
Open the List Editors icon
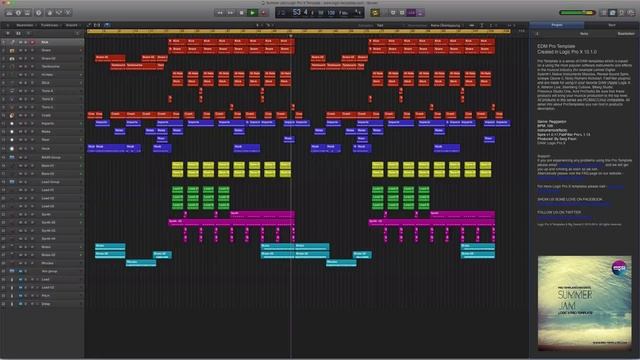click(604, 13)
